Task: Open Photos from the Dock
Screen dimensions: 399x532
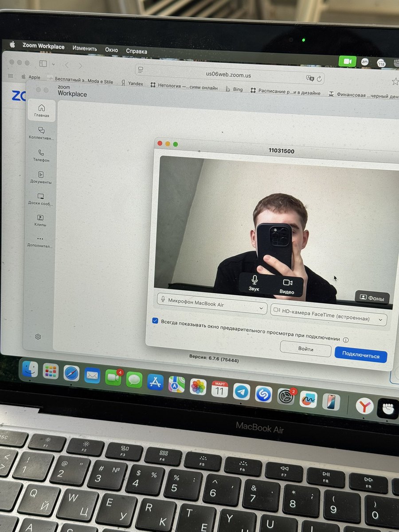Action: click(198, 387)
